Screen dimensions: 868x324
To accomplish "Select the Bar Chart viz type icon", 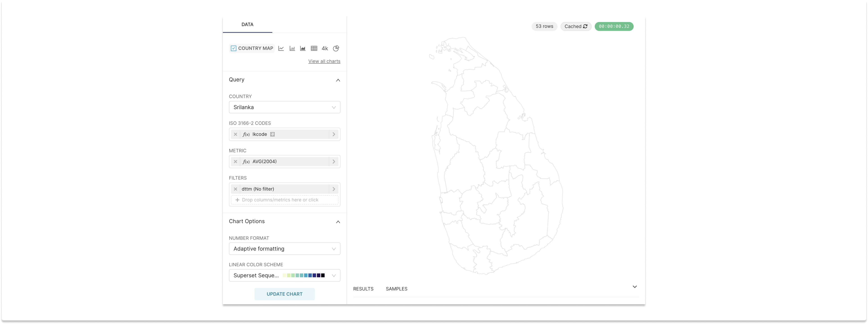I will pyautogui.click(x=292, y=48).
